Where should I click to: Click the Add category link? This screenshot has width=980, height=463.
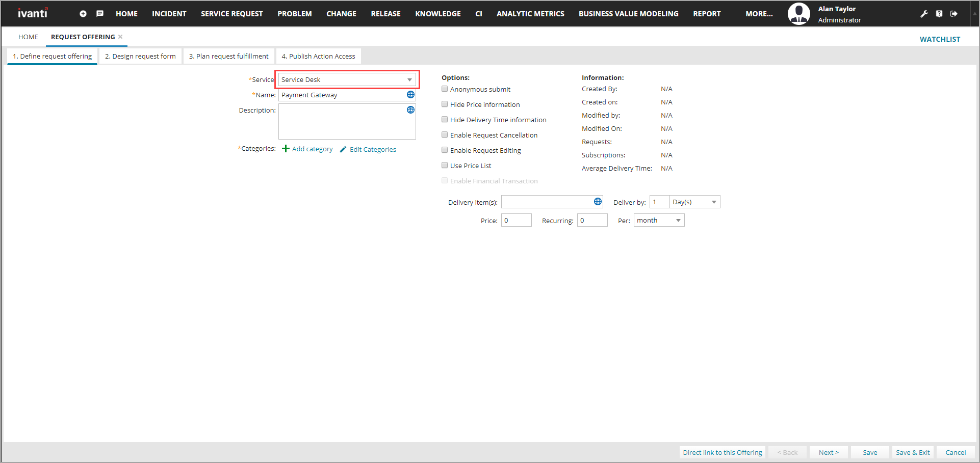click(x=312, y=149)
